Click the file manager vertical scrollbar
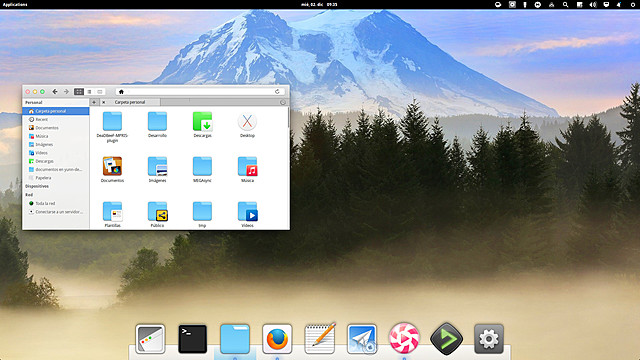The image size is (640, 360). tap(289, 118)
